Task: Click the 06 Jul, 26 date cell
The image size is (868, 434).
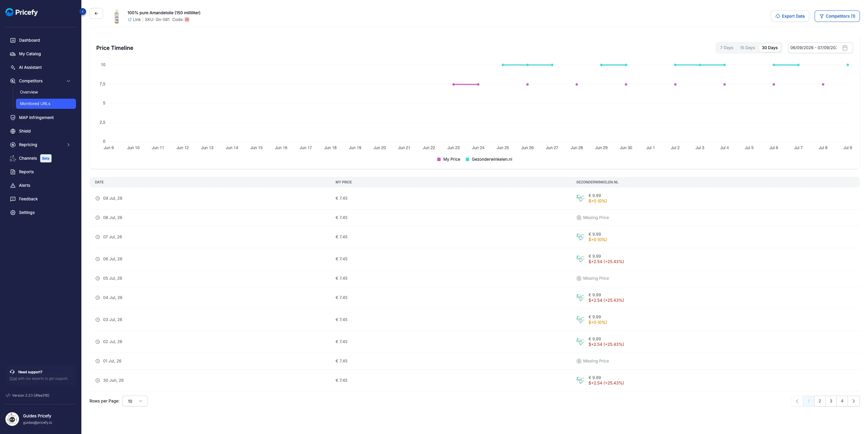Action: [113, 259]
